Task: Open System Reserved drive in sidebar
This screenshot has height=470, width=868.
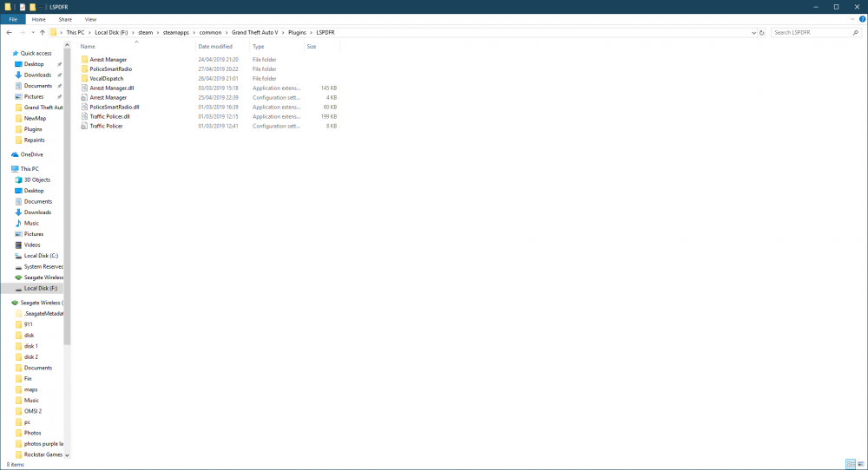Action: (43, 267)
